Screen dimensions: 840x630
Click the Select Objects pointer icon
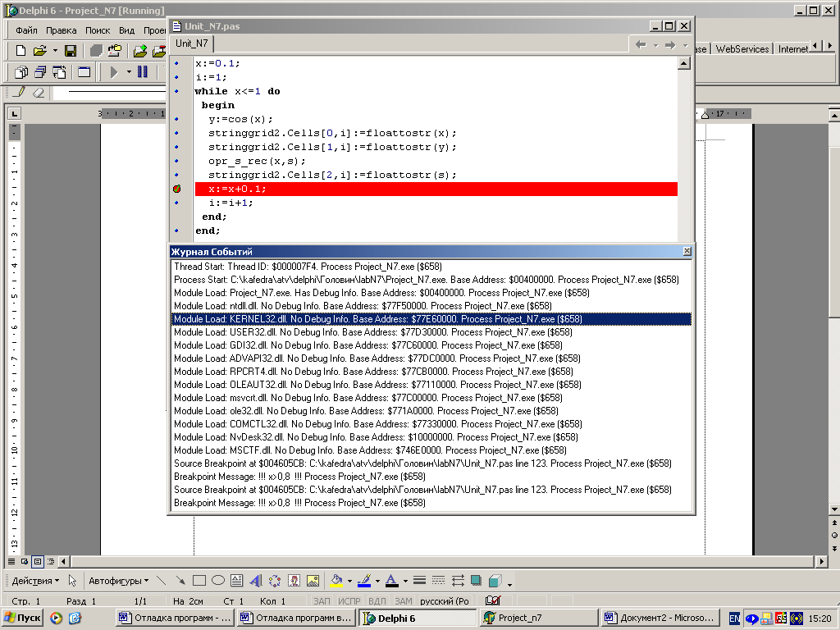72,581
